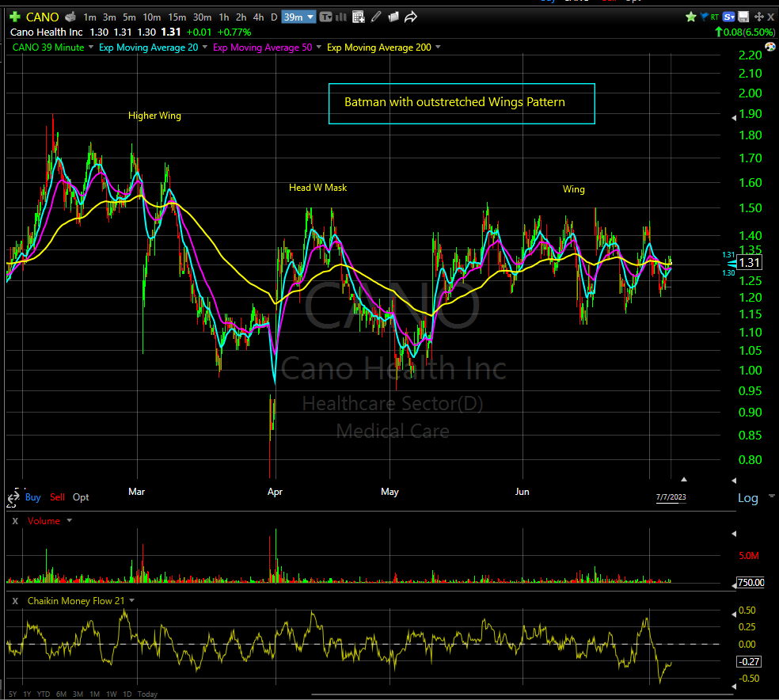Remove the Chaikin Money Flow pane X
Viewport: 779px width, 700px height.
coord(15,601)
